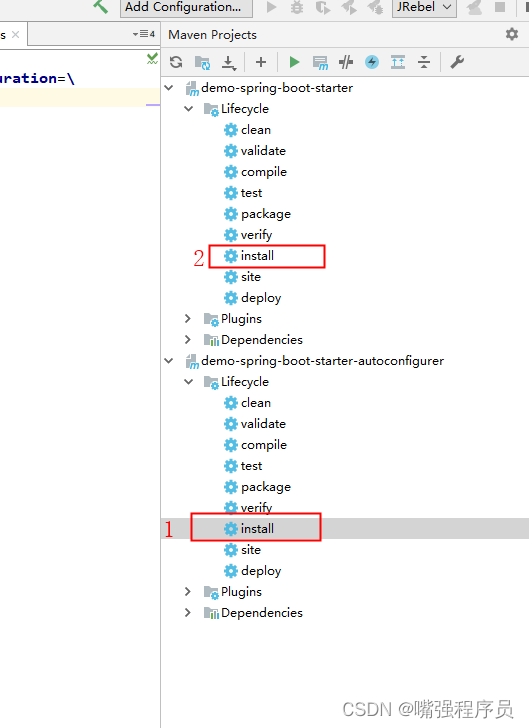Select validate goal in demo-spring-boot-starter

345,150
